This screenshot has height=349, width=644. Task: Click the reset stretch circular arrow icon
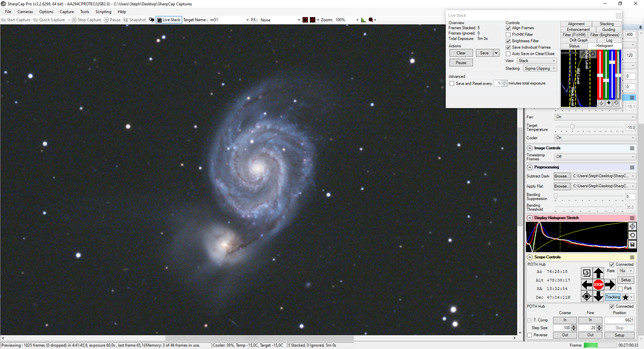(632, 235)
